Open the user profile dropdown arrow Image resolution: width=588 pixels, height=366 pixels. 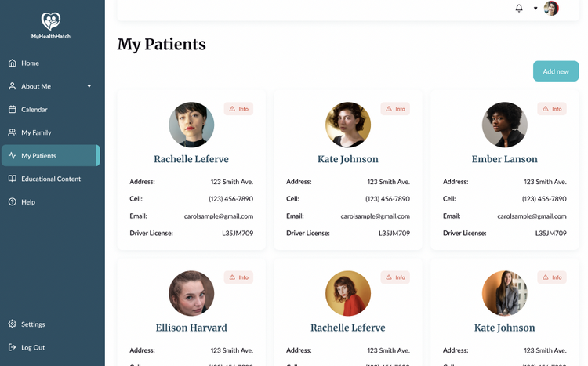[535, 9]
